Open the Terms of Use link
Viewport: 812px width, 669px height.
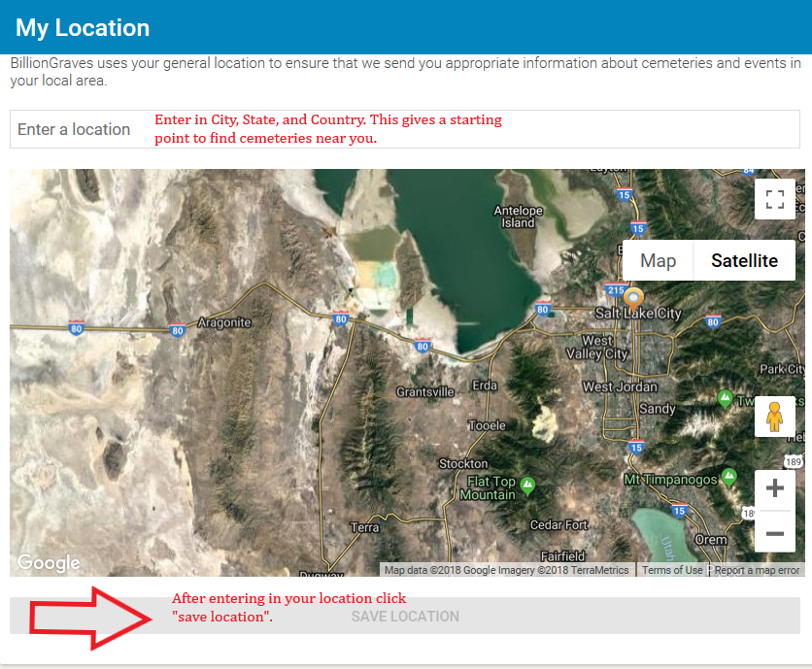[x=672, y=570]
